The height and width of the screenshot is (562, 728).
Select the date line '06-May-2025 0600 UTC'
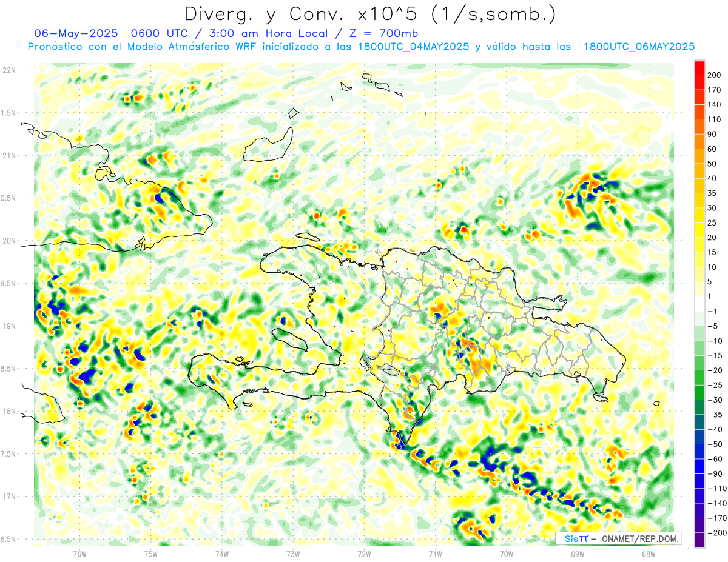point(108,33)
